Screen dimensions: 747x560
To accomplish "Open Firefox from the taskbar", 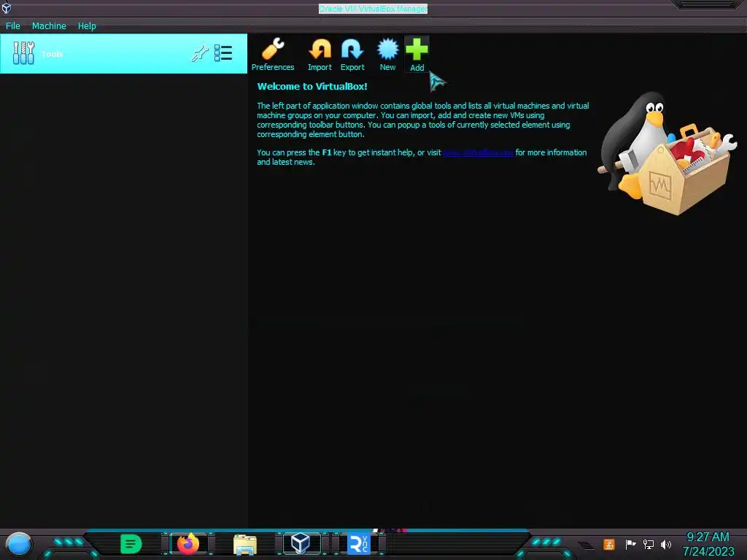I will pos(188,544).
